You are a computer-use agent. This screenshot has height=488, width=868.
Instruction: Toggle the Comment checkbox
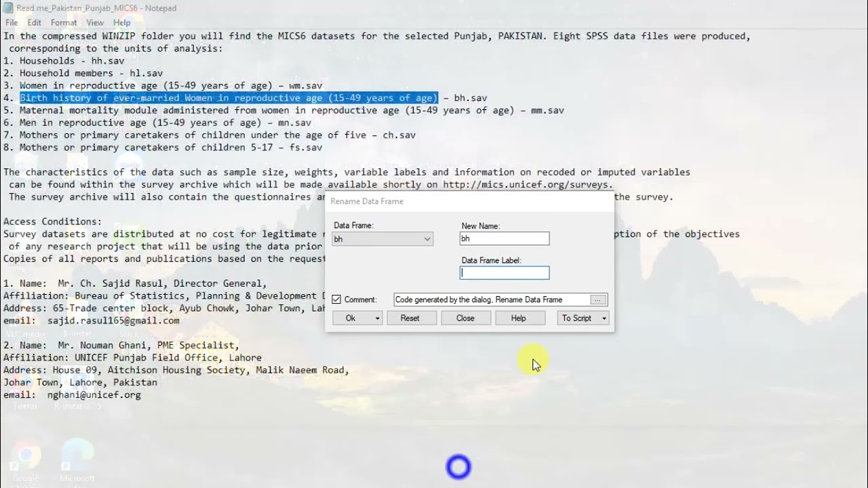pyautogui.click(x=336, y=300)
